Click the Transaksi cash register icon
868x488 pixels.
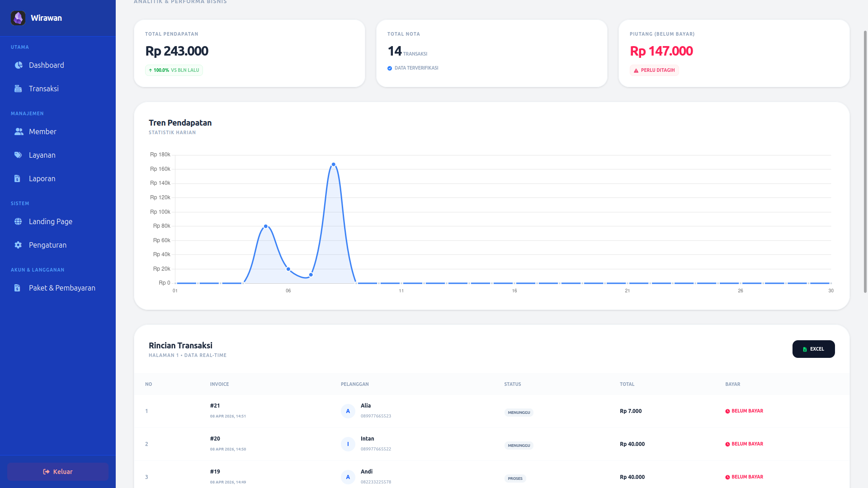(18, 89)
